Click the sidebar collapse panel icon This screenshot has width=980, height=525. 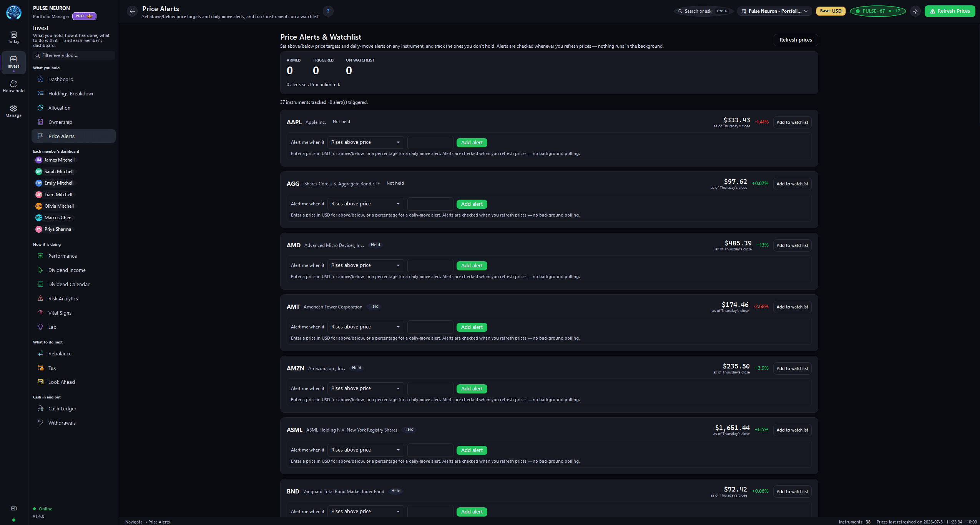click(x=14, y=508)
